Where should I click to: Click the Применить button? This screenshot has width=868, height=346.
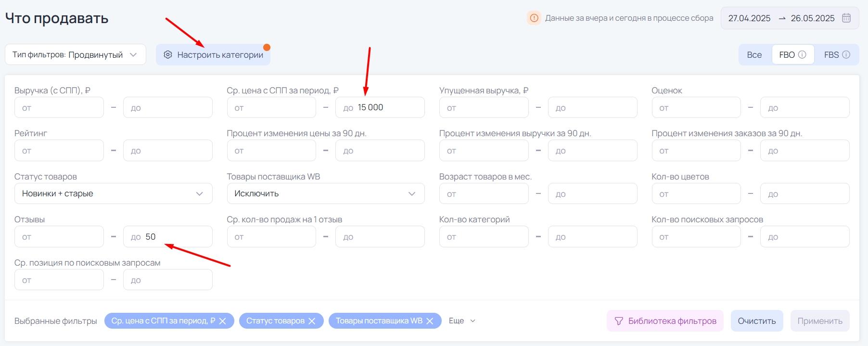click(x=820, y=321)
